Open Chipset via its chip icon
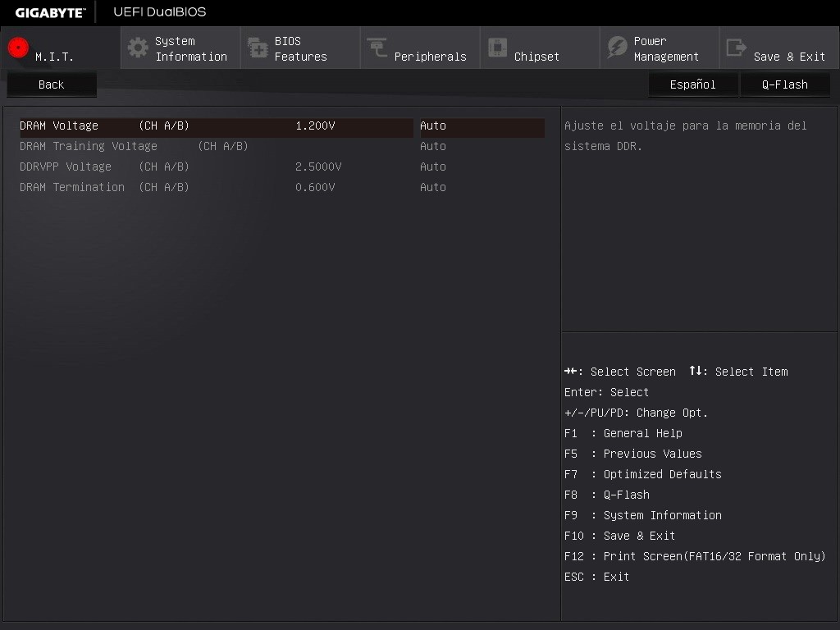Screen dimensions: 840x630 tap(497, 48)
